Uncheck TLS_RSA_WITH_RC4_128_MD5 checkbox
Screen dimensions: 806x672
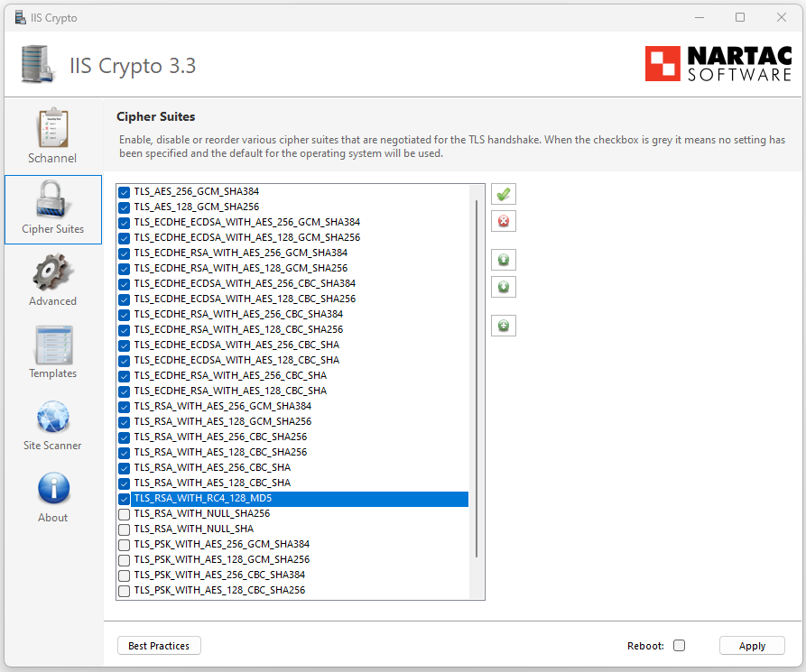coord(124,499)
